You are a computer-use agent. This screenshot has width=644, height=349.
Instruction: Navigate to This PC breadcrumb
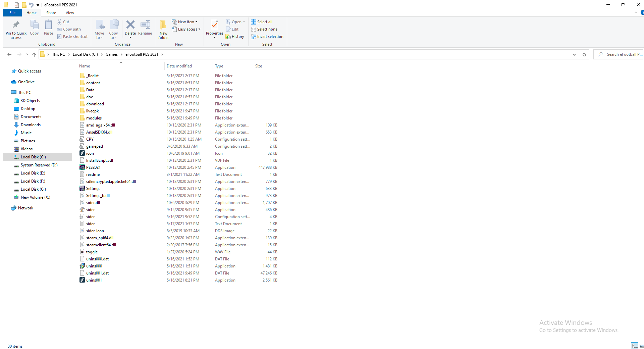tap(58, 54)
